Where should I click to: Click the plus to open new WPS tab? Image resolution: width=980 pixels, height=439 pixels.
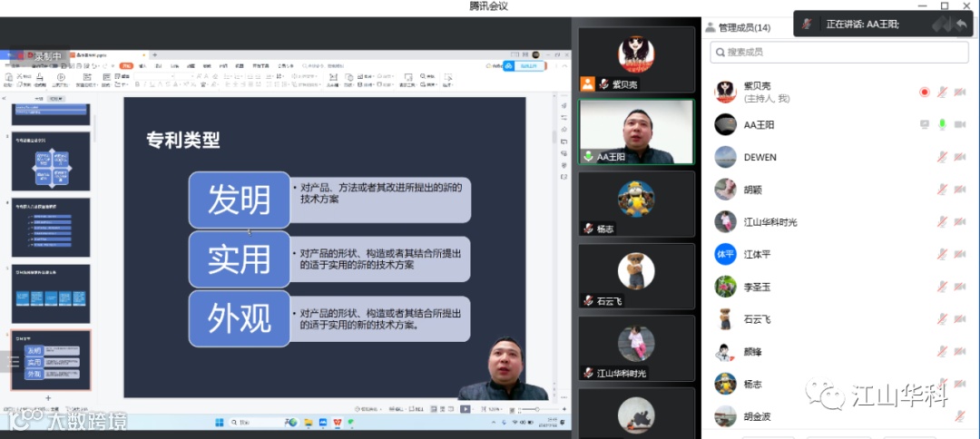155,55
